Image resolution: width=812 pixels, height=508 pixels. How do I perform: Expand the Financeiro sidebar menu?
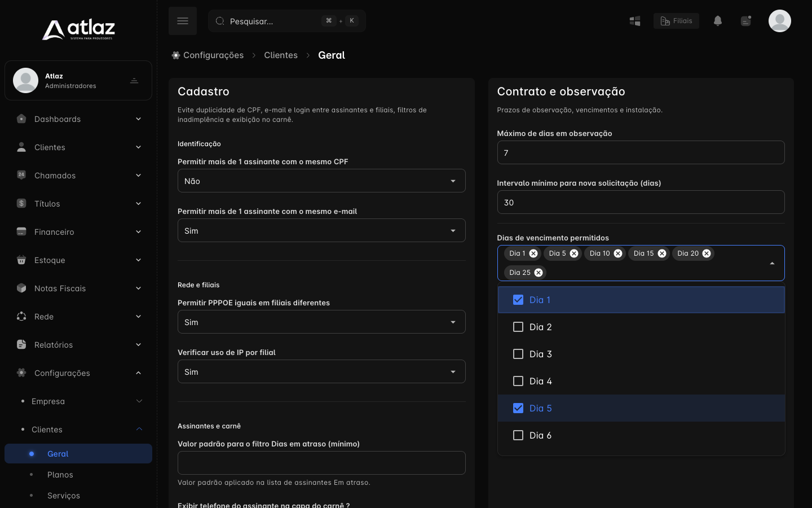click(78, 232)
